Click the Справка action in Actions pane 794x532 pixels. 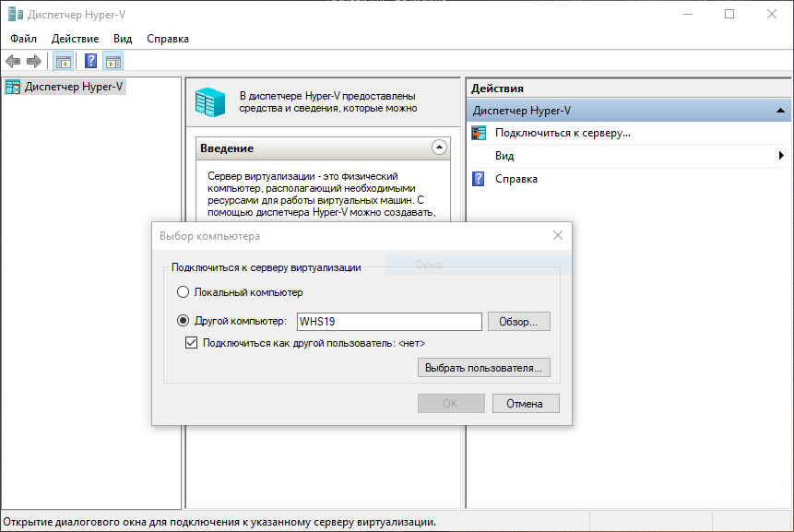tap(516, 179)
